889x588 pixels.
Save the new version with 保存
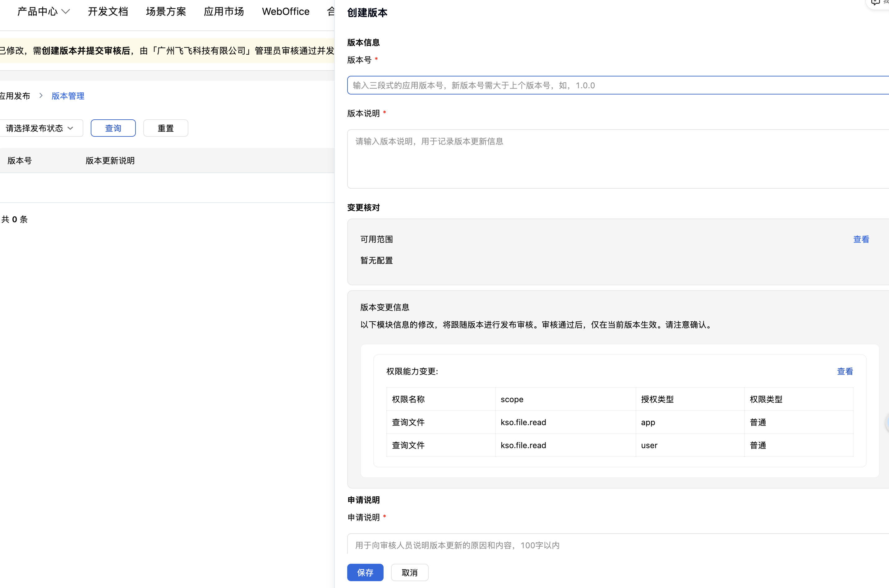tap(365, 572)
